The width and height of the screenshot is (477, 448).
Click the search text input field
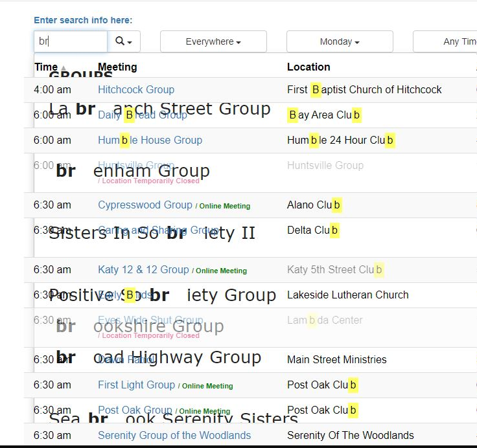pos(71,41)
